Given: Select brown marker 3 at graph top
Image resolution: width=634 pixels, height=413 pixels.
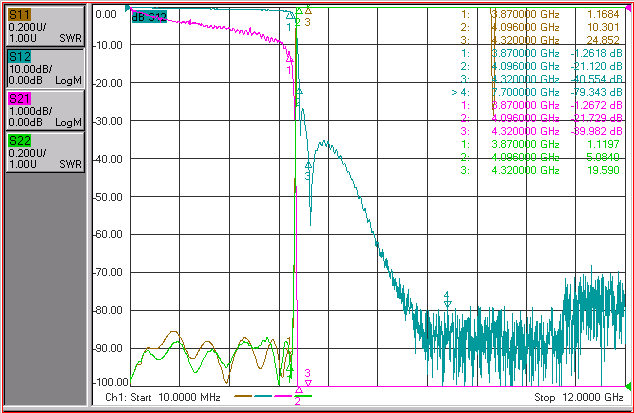Looking at the screenshot, I should pyautogui.click(x=308, y=11).
